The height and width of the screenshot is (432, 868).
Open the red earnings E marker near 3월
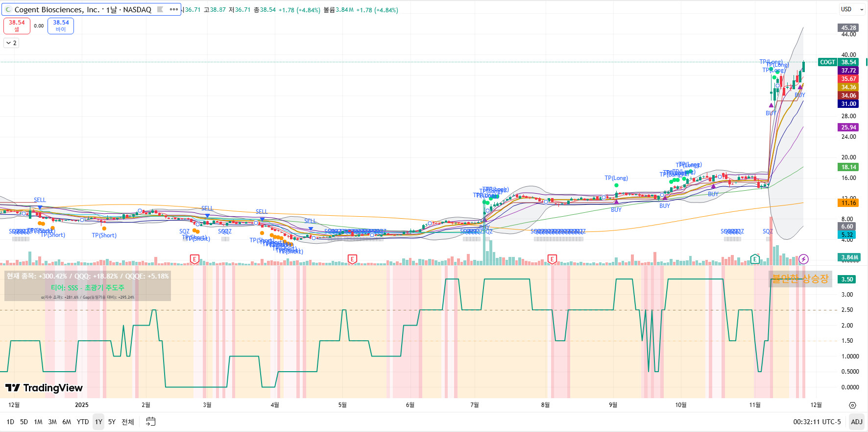(194, 259)
